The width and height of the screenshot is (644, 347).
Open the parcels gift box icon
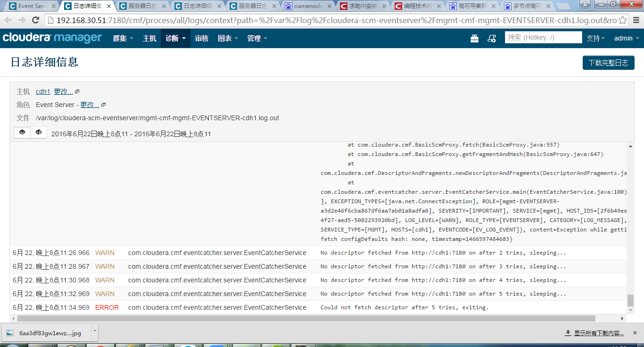(475, 39)
